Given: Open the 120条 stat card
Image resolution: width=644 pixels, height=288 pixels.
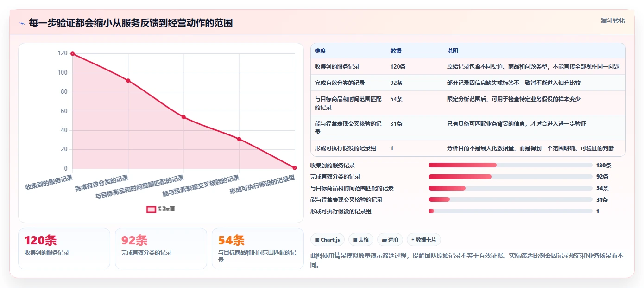Looking at the screenshot, I should pyautogui.click(x=64, y=249).
